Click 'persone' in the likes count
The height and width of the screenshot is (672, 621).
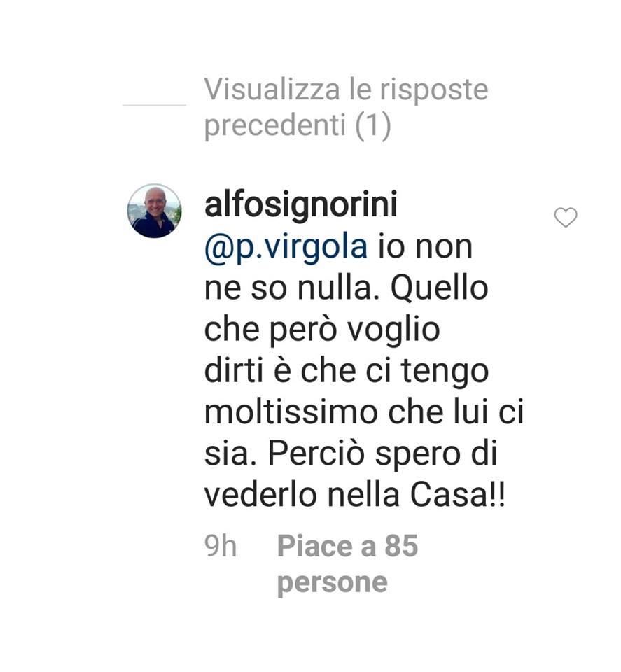(332, 583)
